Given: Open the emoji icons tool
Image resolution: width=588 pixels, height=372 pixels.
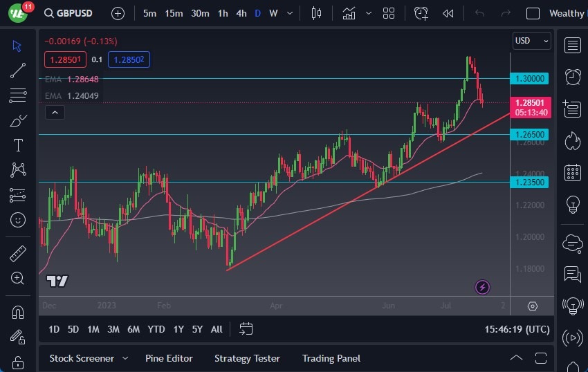Looking at the screenshot, I should tap(18, 220).
